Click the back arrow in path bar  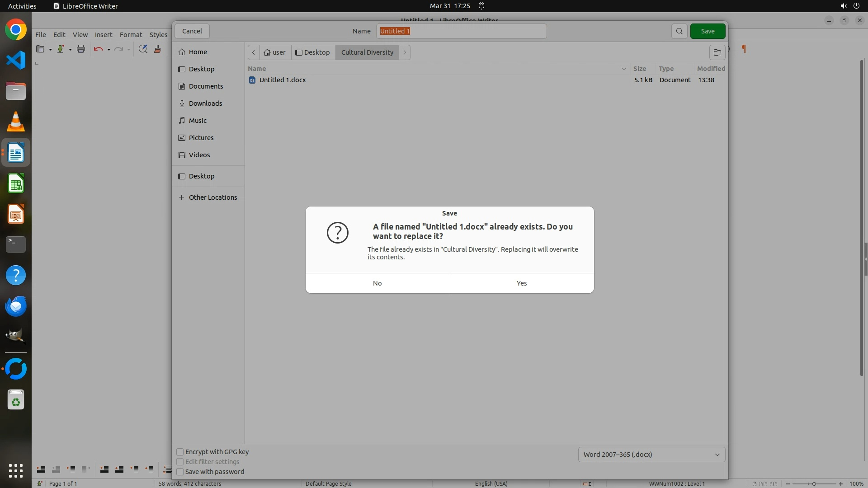click(254, 52)
